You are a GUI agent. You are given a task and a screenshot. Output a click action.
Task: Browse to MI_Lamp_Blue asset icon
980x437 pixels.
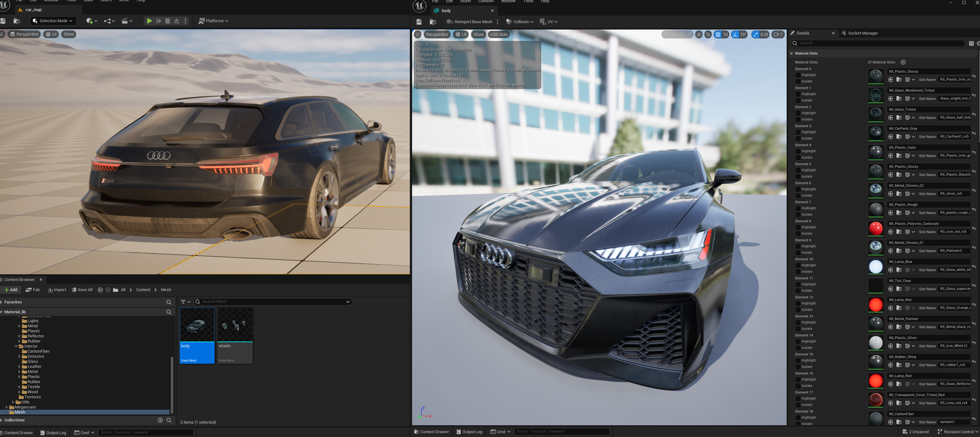pos(899,270)
